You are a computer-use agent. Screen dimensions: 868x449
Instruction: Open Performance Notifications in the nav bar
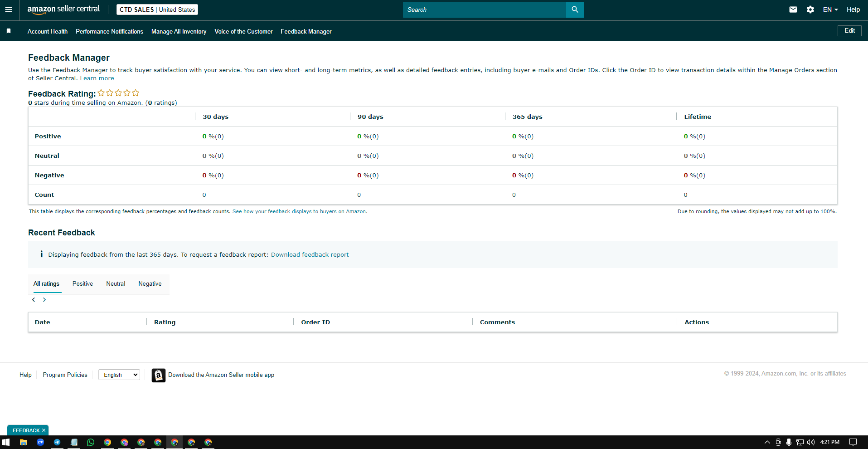click(x=109, y=31)
